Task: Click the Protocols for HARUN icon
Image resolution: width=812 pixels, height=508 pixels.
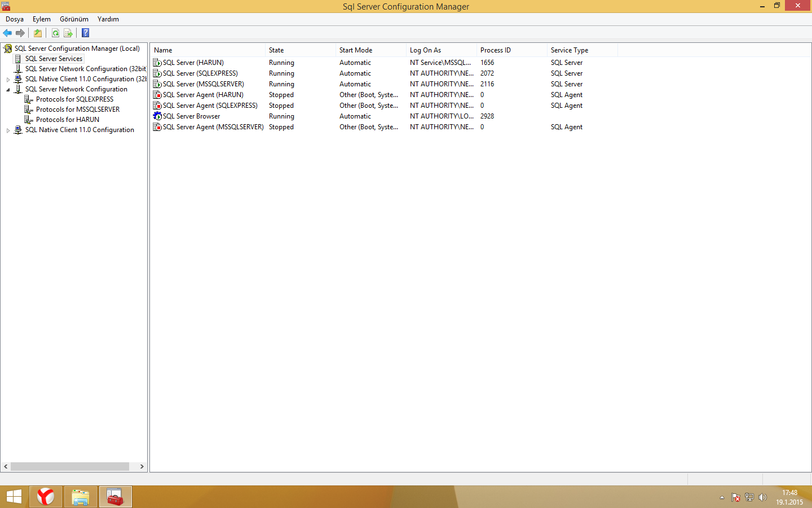Action: click(x=29, y=120)
